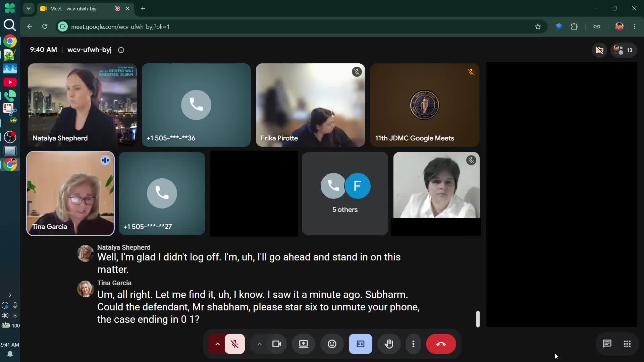Open the 5 others participant tile
Screen dimensions: 644x362
click(345, 193)
